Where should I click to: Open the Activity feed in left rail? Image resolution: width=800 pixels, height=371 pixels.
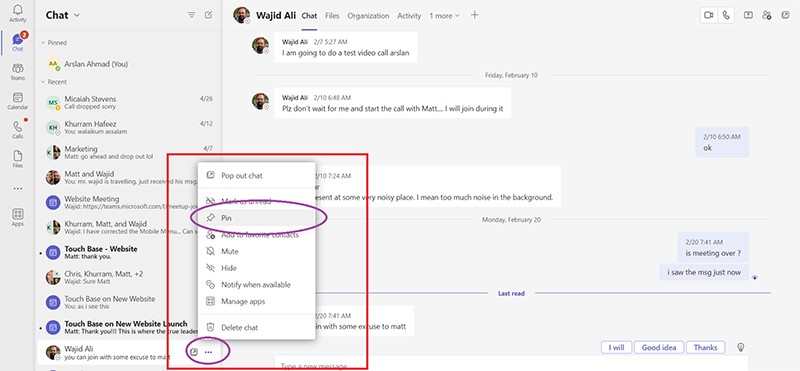(x=17, y=13)
